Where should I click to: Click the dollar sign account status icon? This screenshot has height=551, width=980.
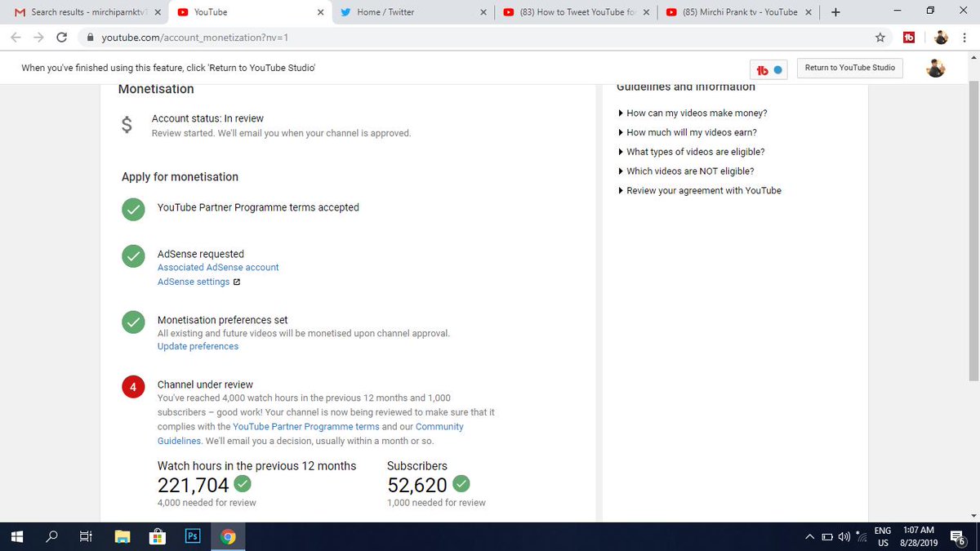click(x=127, y=125)
